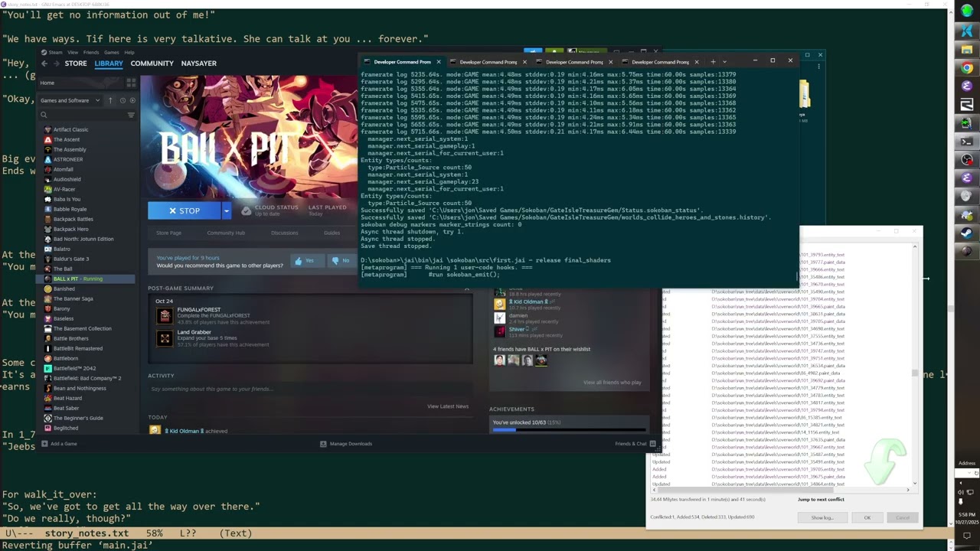Select Artifact Classic in the game list

[70, 129]
